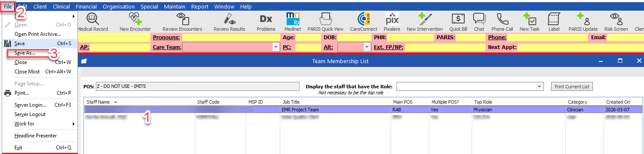Click the Print Current List button
The width and height of the screenshot is (644, 154).
(572, 87)
